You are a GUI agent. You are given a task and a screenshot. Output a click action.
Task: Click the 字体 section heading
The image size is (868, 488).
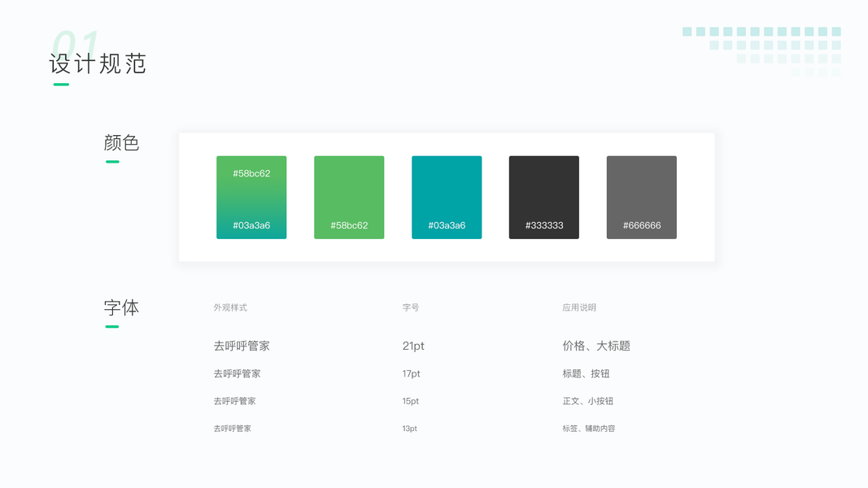[x=121, y=307]
